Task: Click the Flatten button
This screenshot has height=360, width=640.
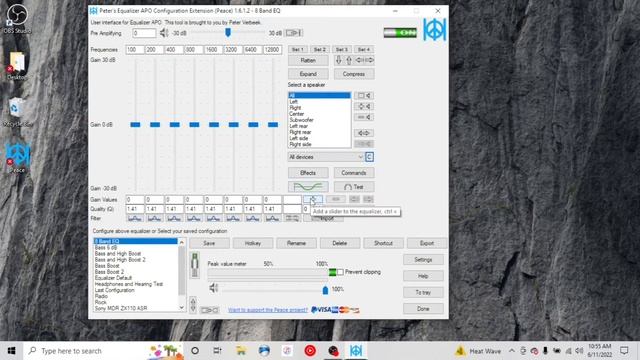Action: [308, 60]
